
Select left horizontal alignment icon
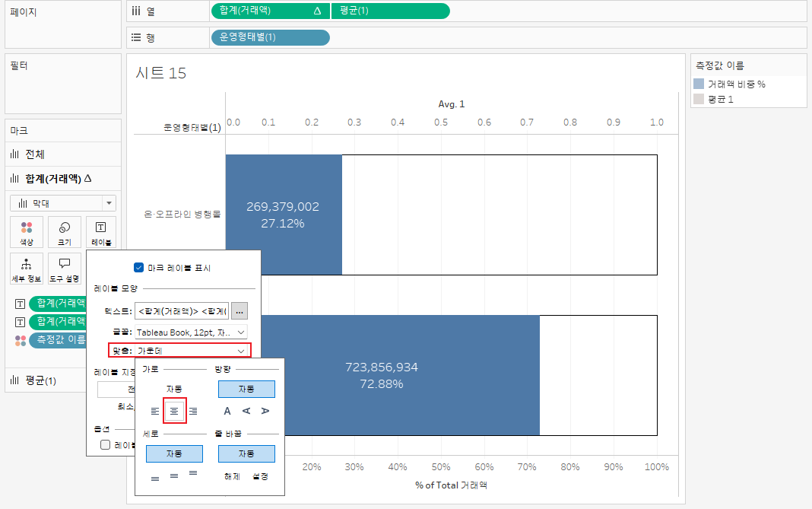[x=155, y=411]
